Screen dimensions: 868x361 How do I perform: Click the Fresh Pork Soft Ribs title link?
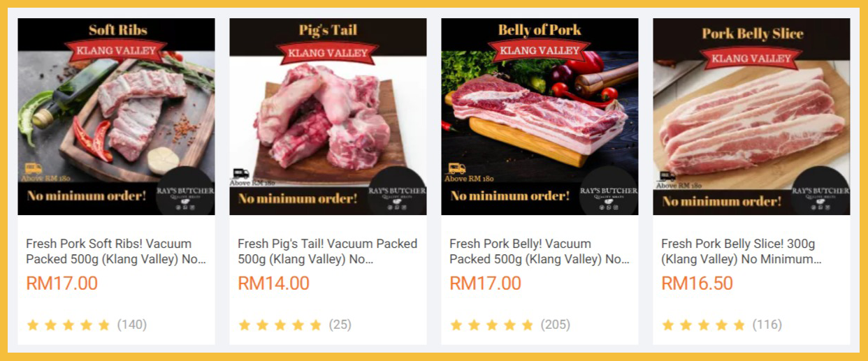pyautogui.click(x=116, y=251)
